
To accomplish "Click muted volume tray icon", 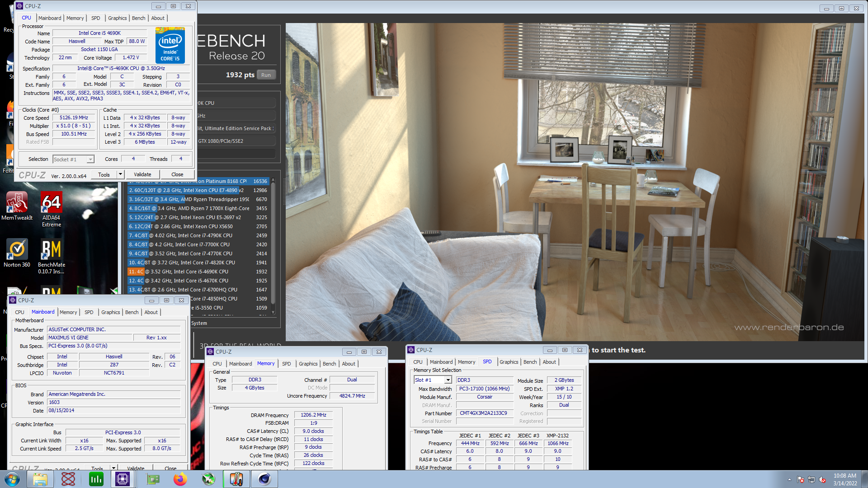I will pyautogui.click(x=822, y=479).
